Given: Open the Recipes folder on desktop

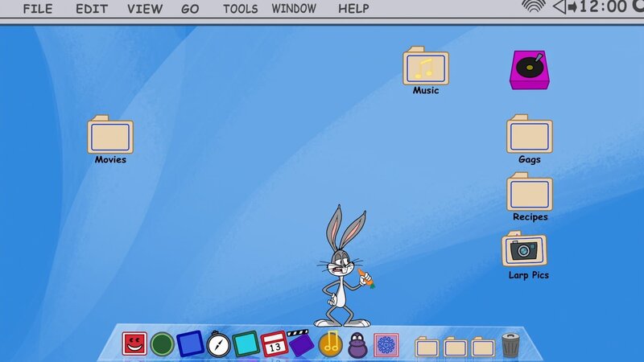Looking at the screenshot, I should point(530,196).
